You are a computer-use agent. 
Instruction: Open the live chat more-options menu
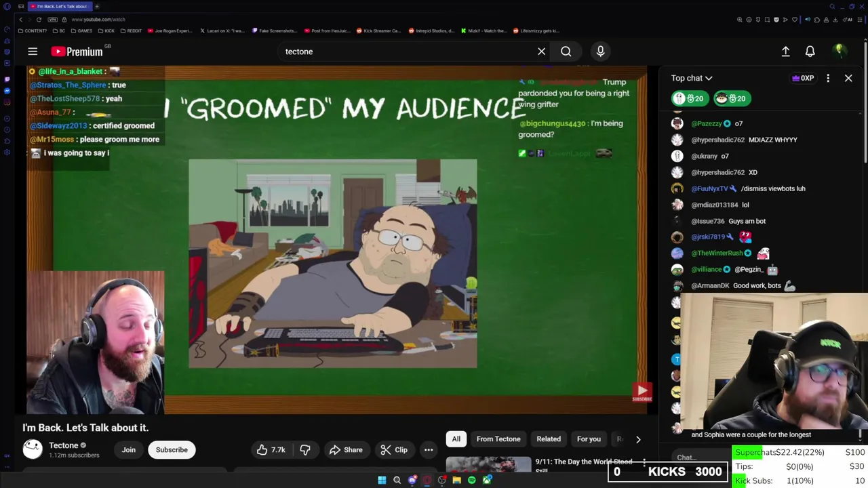pos(828,78)
